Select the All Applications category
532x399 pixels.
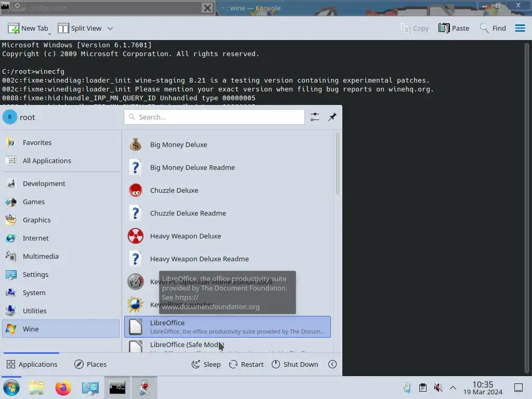[61, 161]
